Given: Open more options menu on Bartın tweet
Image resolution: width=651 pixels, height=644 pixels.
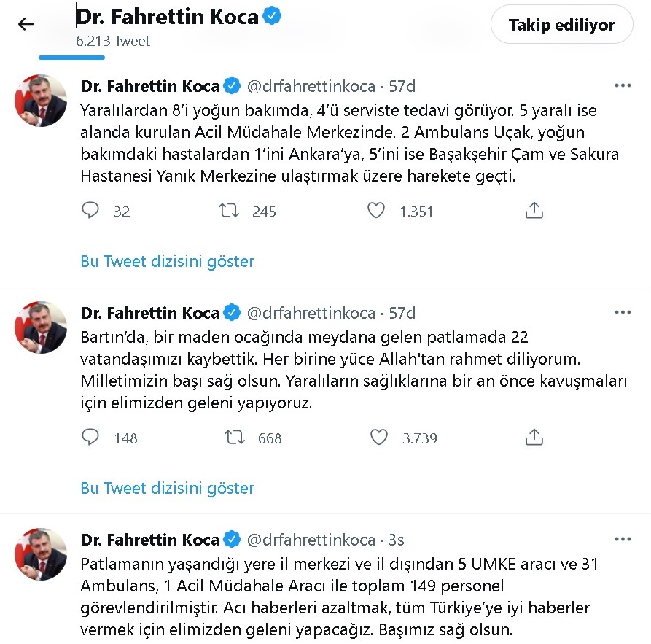Looking at the screenshot, I should [x=622, y=313].
